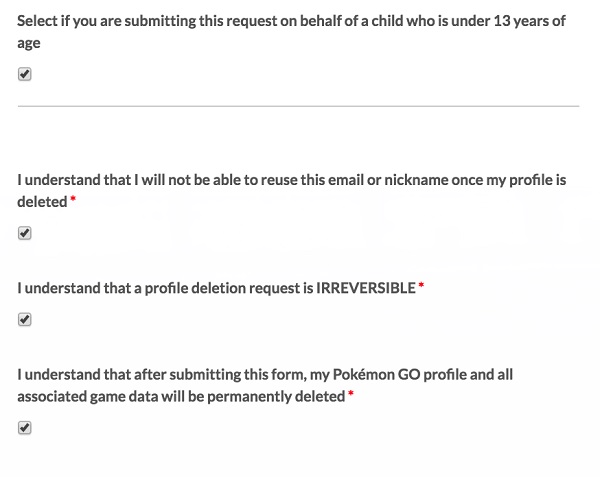
Task: Click the word "IRREVERSIBLE"
Action: point(365,288)
